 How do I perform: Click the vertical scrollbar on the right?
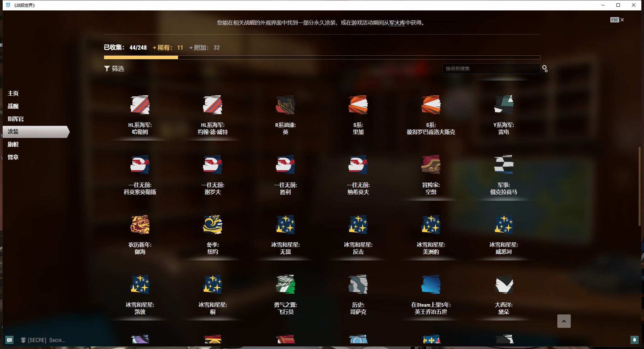tap(639, 186)
